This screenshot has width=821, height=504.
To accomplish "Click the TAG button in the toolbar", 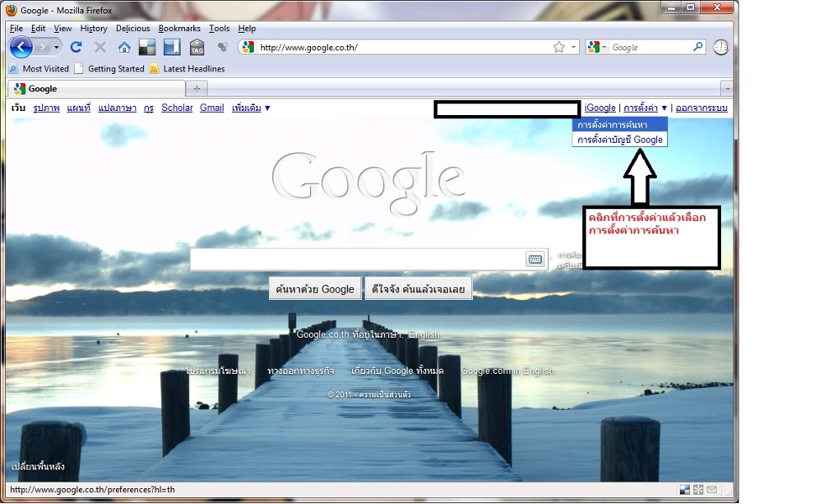I will [197, 47].
